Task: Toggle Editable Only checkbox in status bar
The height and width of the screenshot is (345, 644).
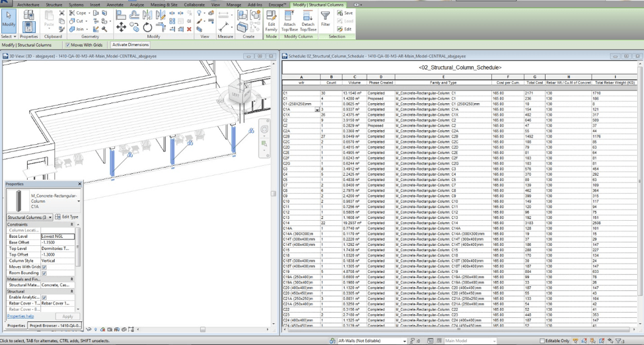Action: (542, 341)
